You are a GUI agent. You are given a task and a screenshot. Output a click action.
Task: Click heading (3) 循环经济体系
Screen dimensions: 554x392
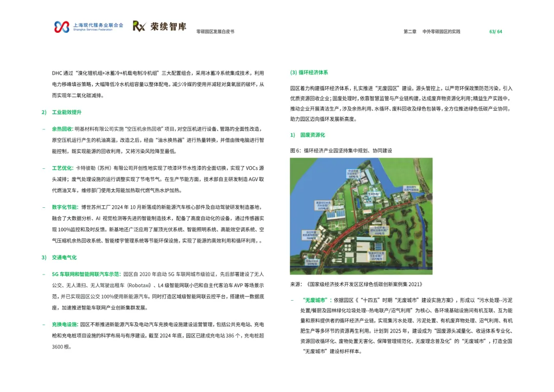click(x=309, y=72)
